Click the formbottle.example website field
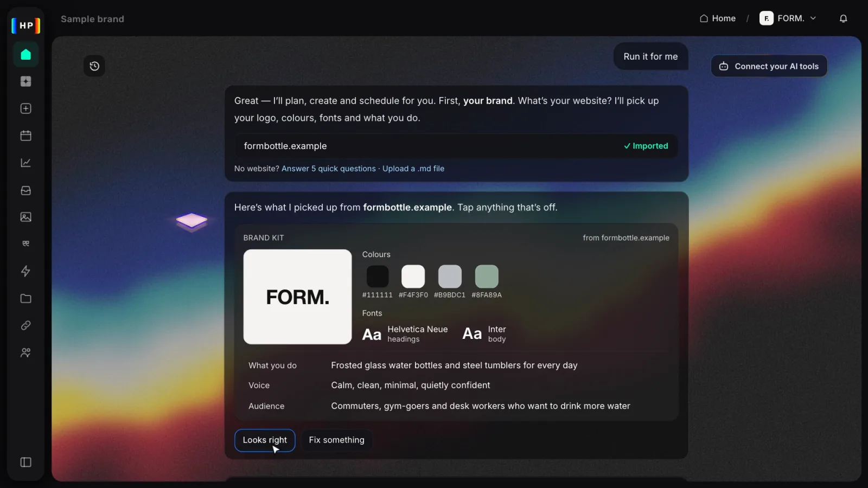This screenshot has width=868, height=488. click(x=456, y=146)
